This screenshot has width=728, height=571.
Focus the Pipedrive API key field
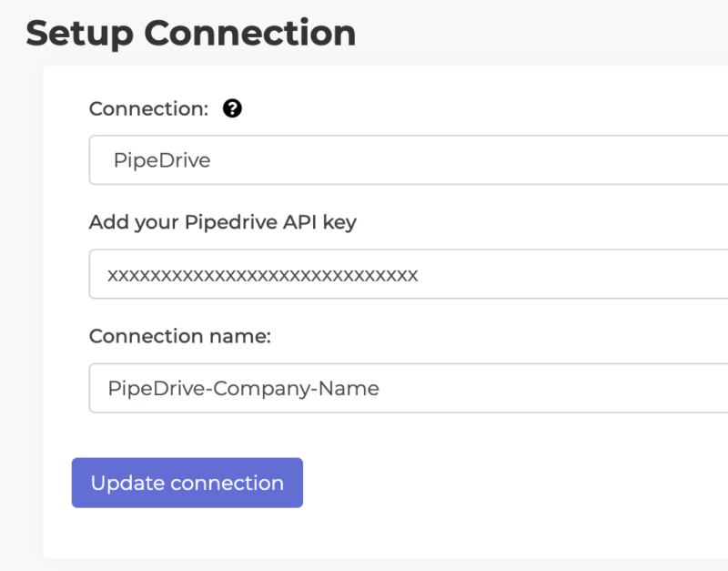point(409,274)
